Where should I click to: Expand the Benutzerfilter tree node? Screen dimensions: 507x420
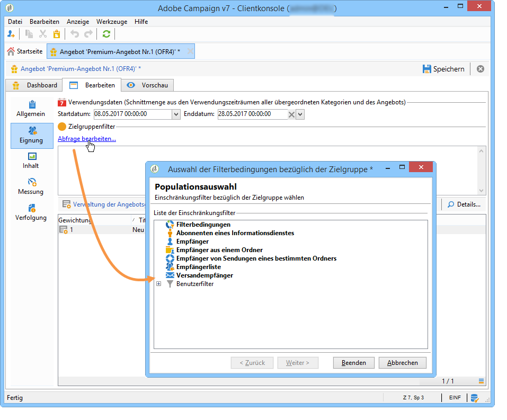[159, 283]
